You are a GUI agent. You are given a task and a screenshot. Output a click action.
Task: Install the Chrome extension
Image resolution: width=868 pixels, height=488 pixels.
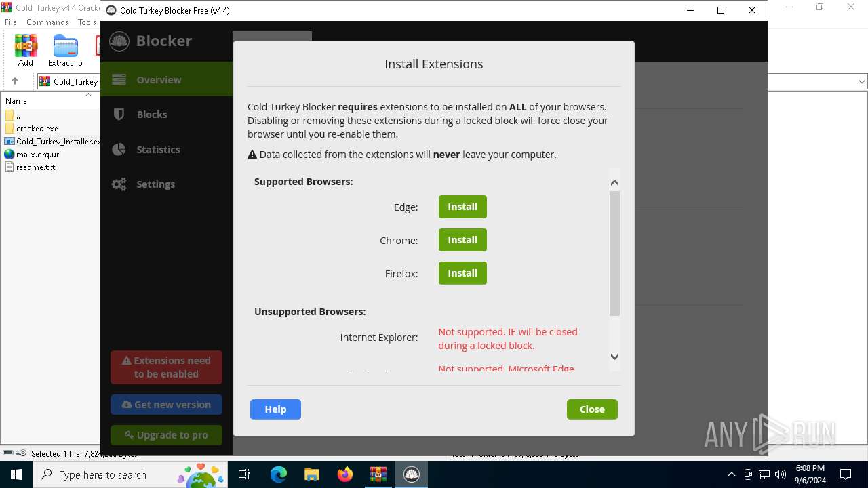tap(462, 240)
